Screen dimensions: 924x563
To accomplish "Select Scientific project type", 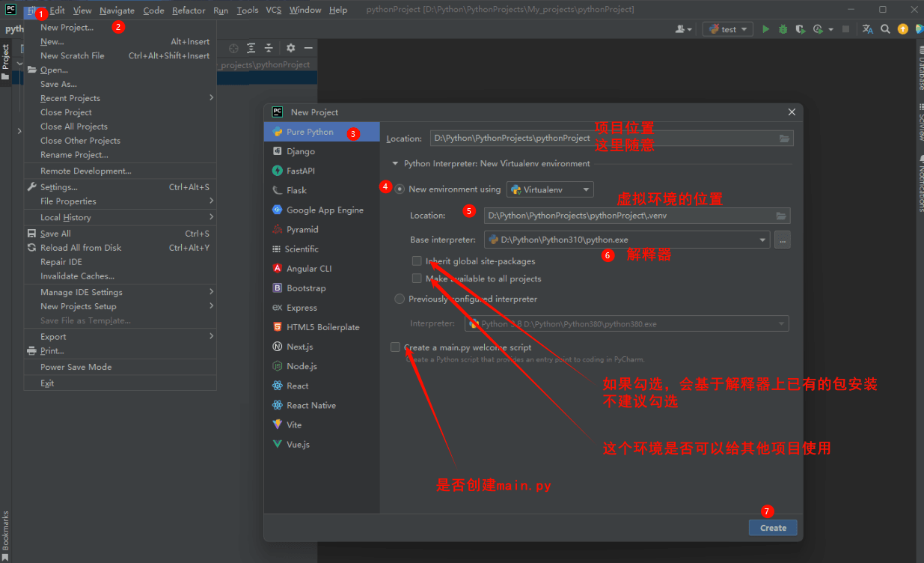I will pyautogui.click(x=322, y=249).
